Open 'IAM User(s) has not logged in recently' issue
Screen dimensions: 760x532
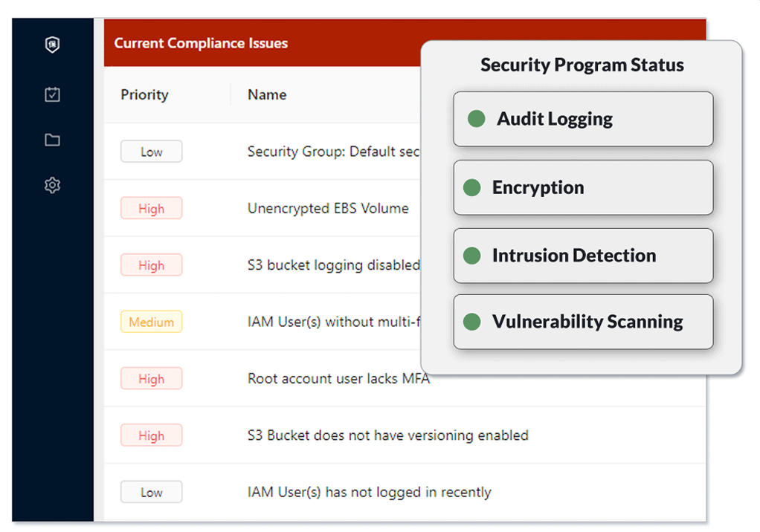(370, 492)
